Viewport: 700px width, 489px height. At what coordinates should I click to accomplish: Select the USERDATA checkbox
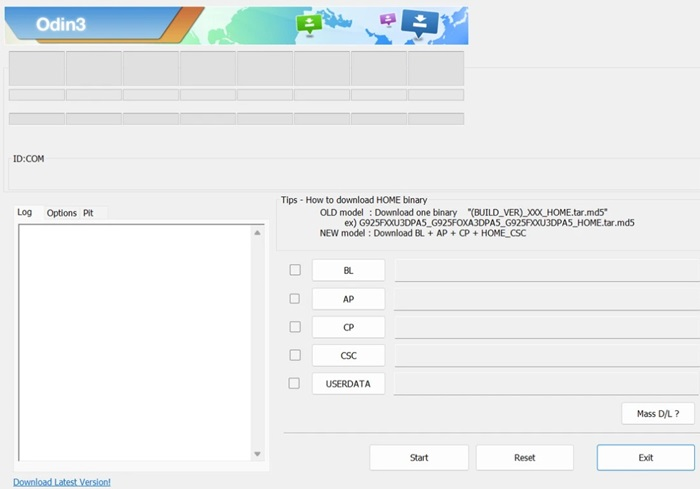point(295,383)
